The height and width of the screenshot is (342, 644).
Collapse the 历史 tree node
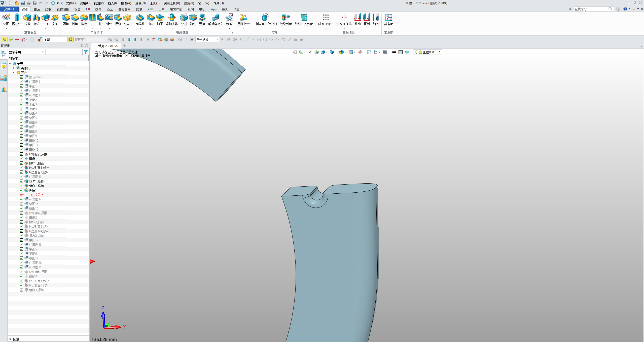pyautogui.click(x=14, y=72)
